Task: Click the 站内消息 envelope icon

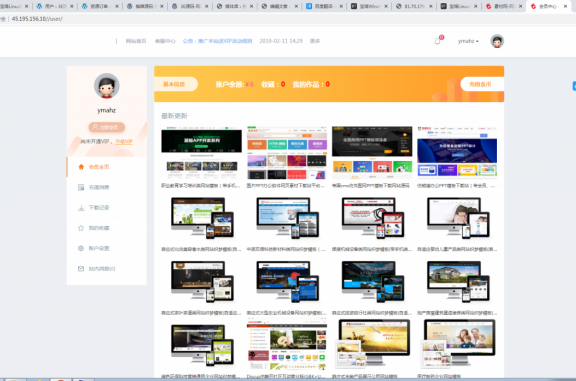Action: pyautogui.click(x=81, y=269)
